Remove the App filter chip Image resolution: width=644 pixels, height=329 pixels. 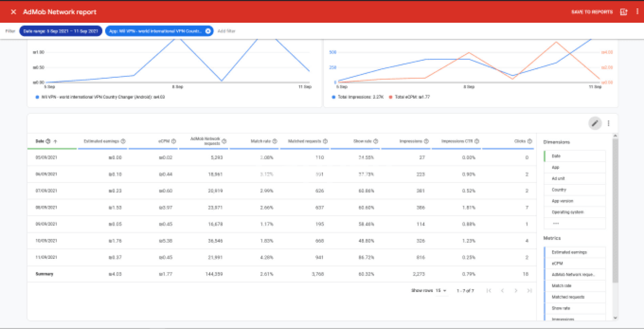tap(208, 31)
